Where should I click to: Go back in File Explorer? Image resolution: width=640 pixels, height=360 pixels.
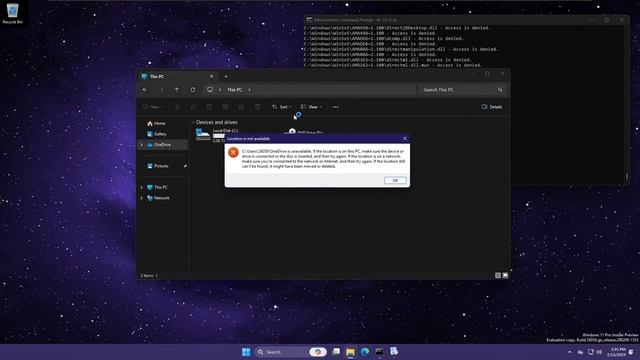145,90
